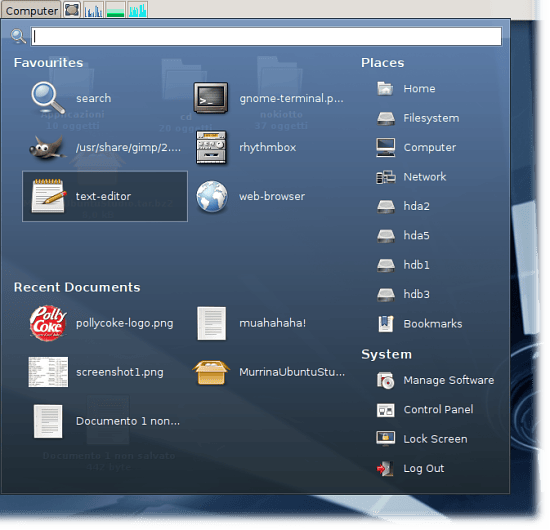Viewport: 550px width, 530px height.
Task: Launch the gnome-terminal icon
Action: (211, 98)
